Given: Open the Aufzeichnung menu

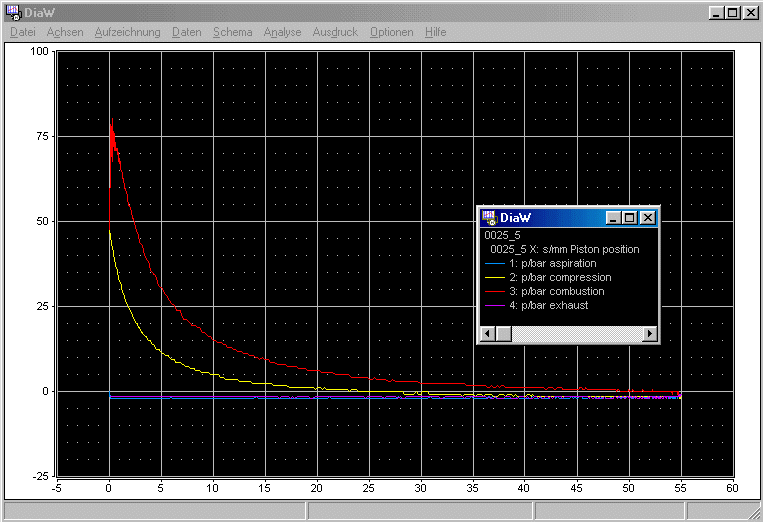Looking at the screenshot, I should click(x=127, y=32).
